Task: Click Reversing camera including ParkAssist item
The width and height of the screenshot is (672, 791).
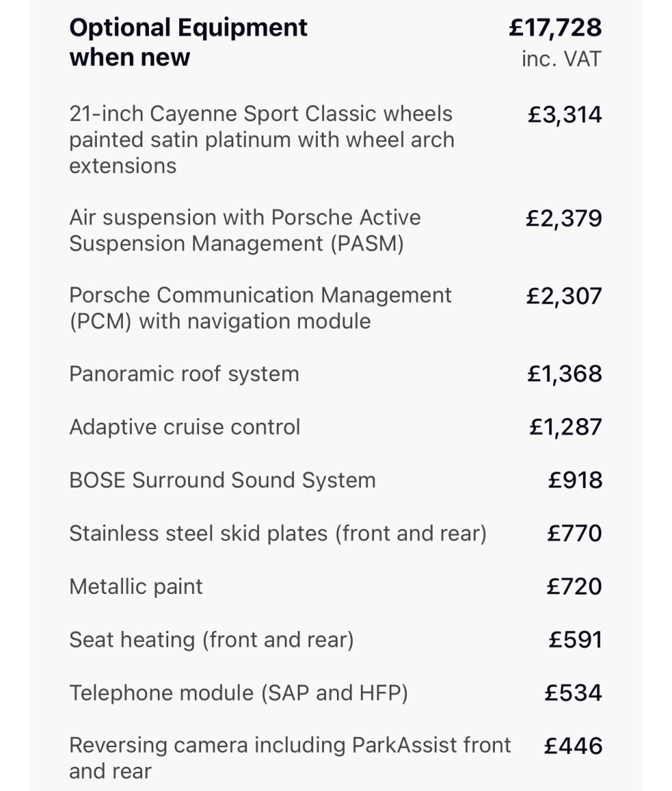Action: [290, 758]
